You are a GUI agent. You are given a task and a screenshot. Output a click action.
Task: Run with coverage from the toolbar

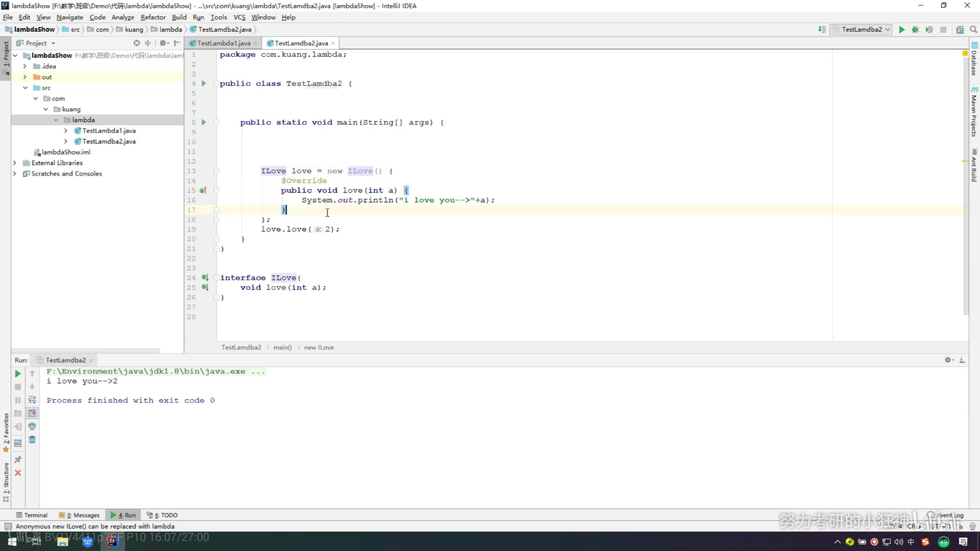(x=929, y=30)
